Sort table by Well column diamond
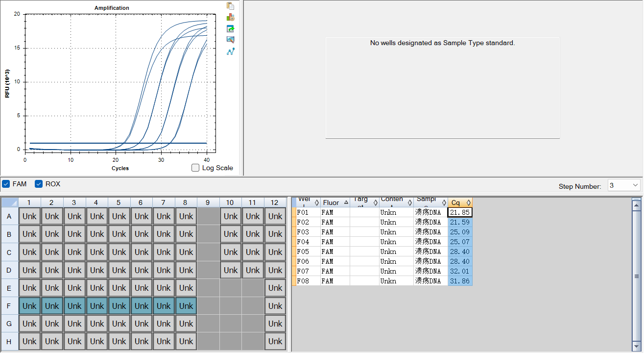This screenshot has width=644, height=353. tap(317, 202)
